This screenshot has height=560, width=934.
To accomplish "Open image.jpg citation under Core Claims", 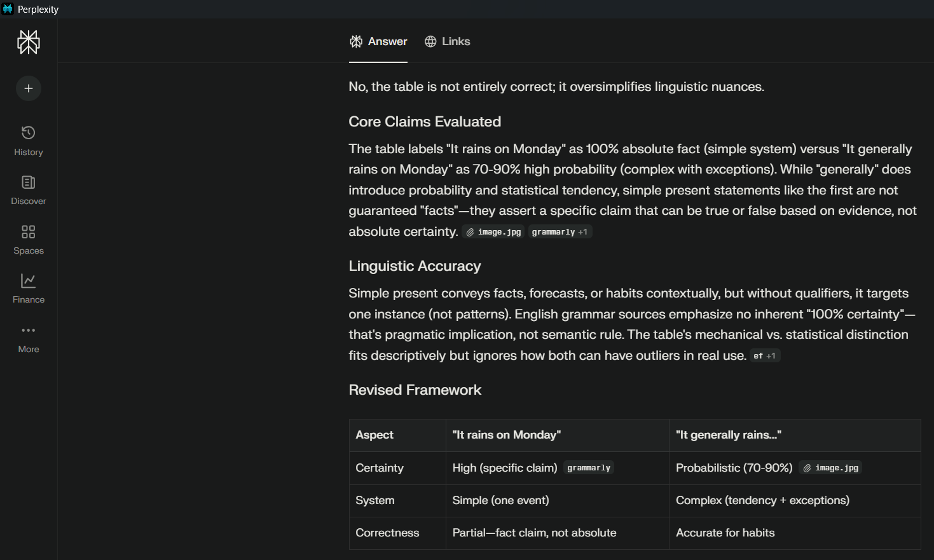I will click(x=493, y=232).
